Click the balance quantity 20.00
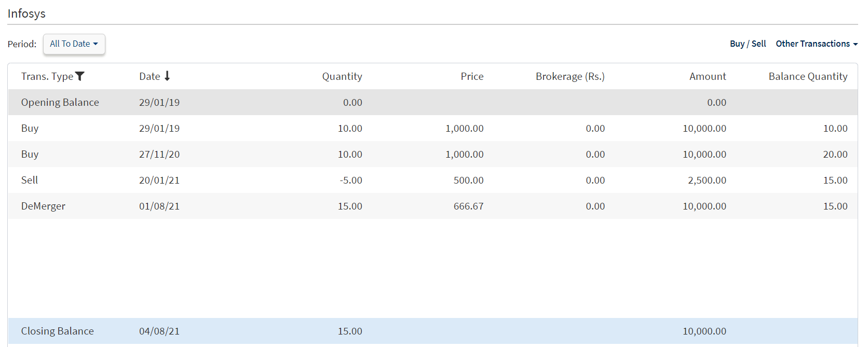Viewport: 868px width, 347px height. (835, 154)
